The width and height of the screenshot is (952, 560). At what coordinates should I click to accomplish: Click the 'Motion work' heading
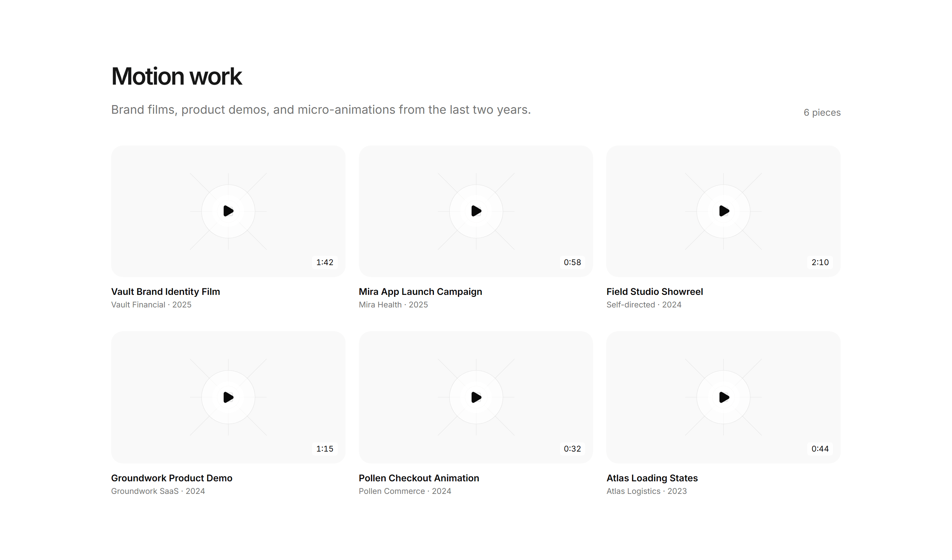click(x=177, y=76)
